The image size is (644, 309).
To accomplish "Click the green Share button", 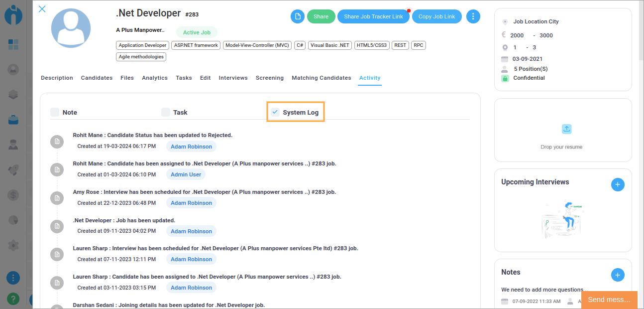I will click(321, 16).
